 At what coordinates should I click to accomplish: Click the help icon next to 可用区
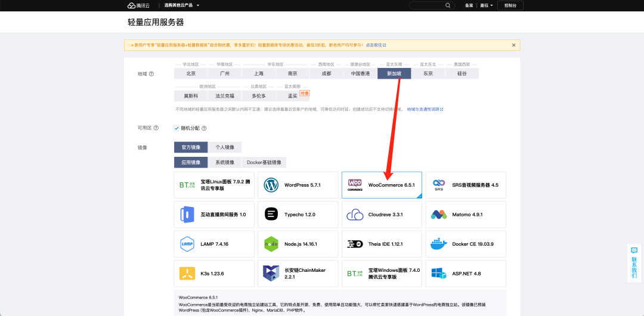click(156, 128)
